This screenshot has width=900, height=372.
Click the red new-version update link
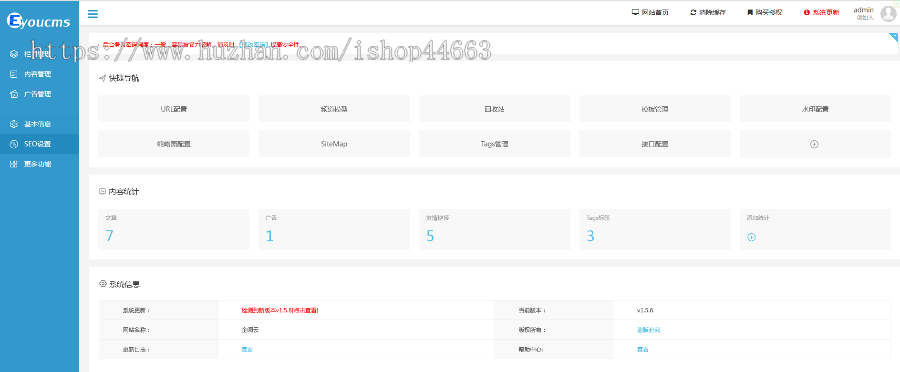(280, 311)
